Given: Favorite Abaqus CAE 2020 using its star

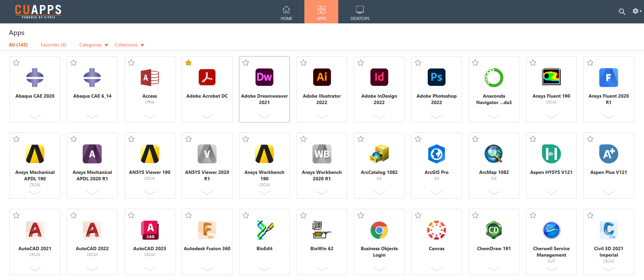Looking at the screenshot, I should (x=16, y=63).
